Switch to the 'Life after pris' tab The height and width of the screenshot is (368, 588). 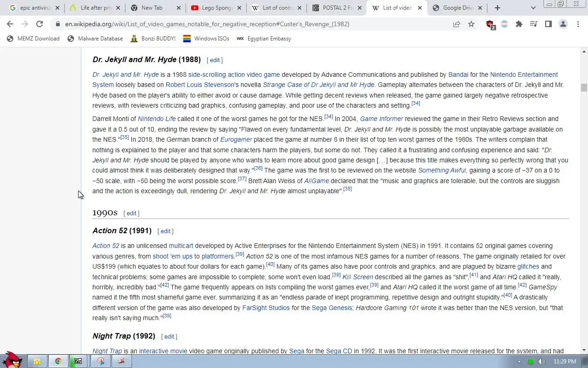(x=94, y=8)
